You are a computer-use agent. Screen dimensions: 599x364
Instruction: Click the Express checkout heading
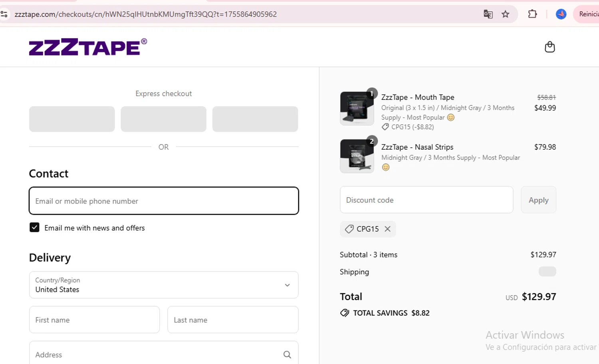point(164,93)
